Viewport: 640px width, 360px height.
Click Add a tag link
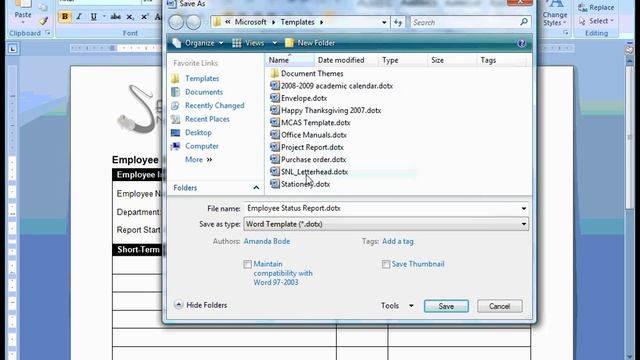(x=398, y=241)
